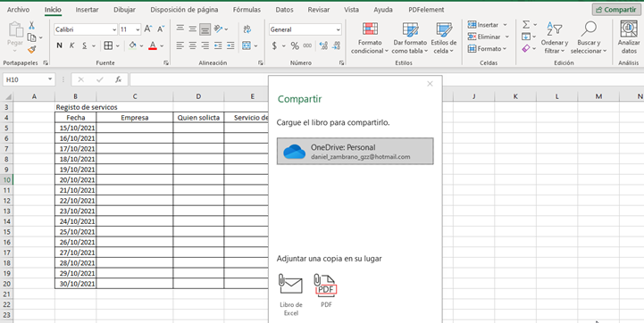The width and height of the screenshot is (644, 323).
Task: Select cell with date 20/10/2021
Action: click(76, 179)
